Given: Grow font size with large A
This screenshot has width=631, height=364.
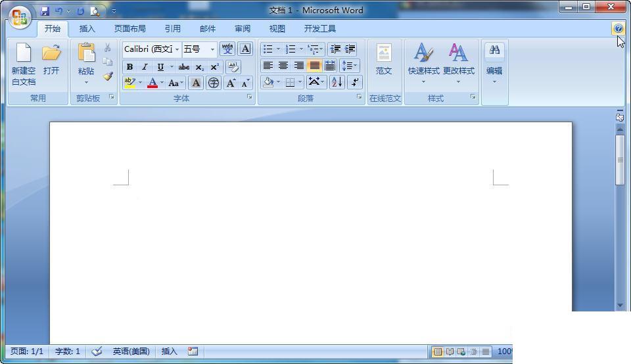Looking at the screenshot, I should click(231, 83).
